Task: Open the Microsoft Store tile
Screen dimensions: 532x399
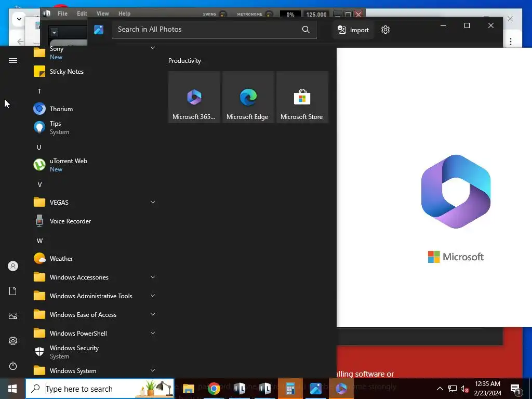Action: click(302, 97)
